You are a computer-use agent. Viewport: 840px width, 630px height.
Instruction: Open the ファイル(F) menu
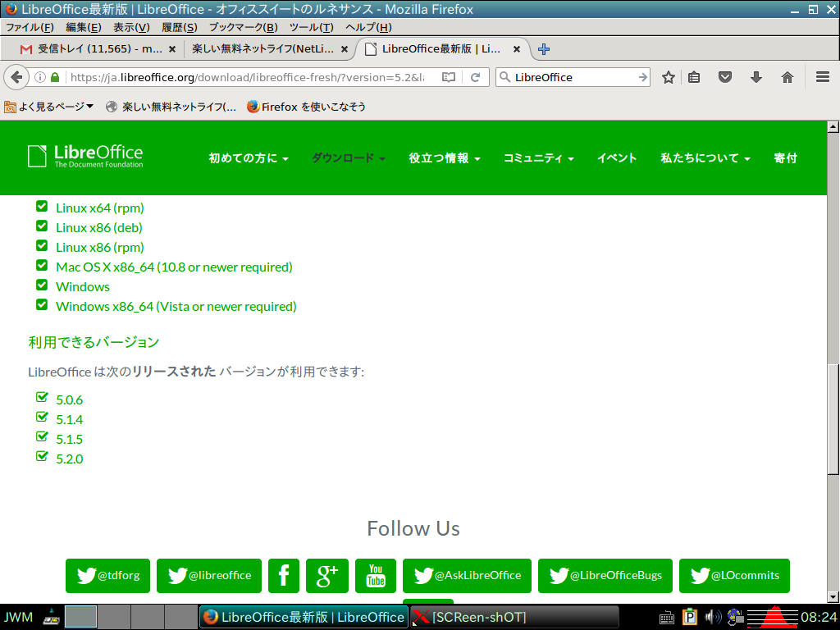30,27
